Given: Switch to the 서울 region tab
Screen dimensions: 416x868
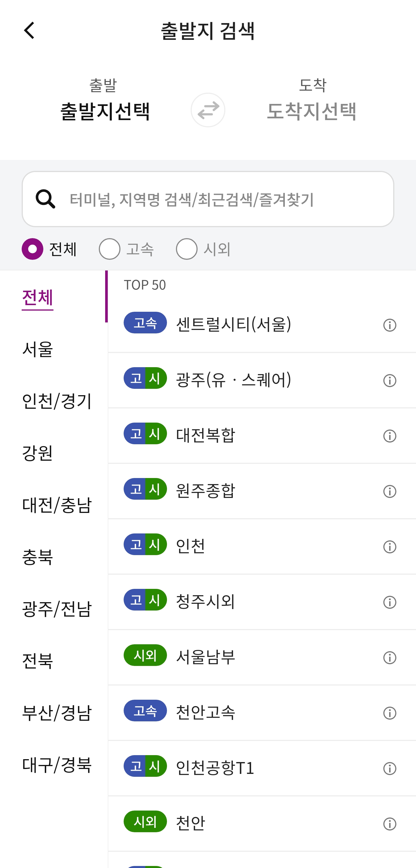Looking at the screenshot, I should tap(38, 350).
